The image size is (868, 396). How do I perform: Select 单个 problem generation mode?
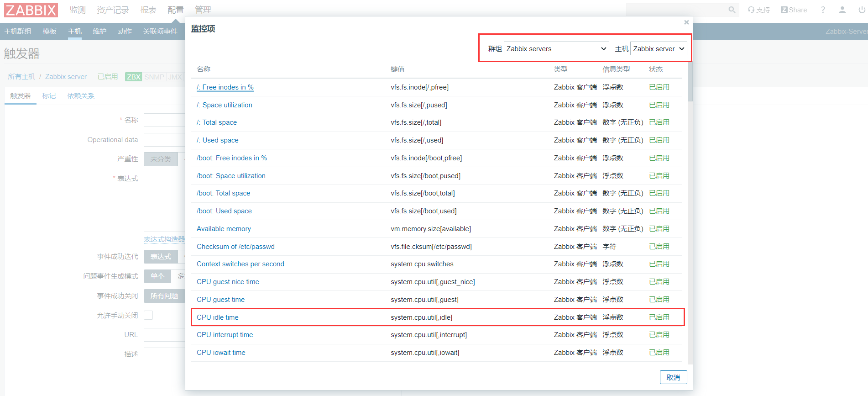pyautogui.click(x=157, y=276)
